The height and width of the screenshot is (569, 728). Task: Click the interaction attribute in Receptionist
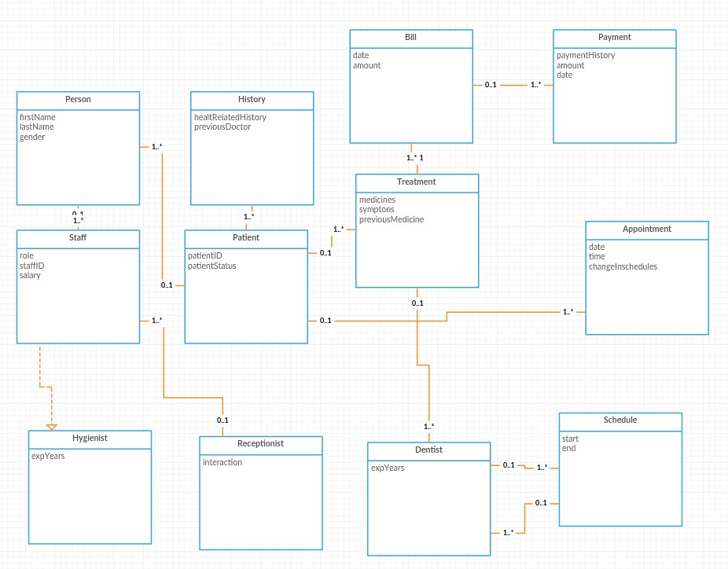coord(222,462)
